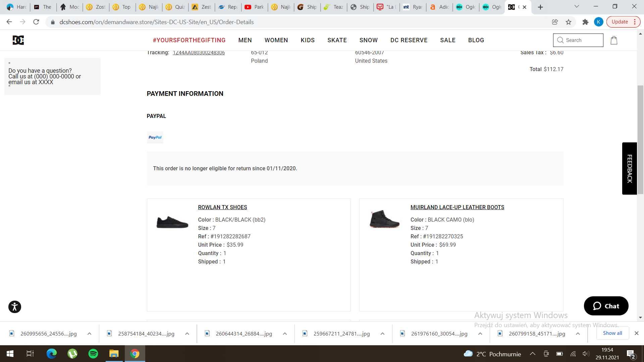Open a new browser tab
The image size is (644, 362).
[x=540, y=7]
